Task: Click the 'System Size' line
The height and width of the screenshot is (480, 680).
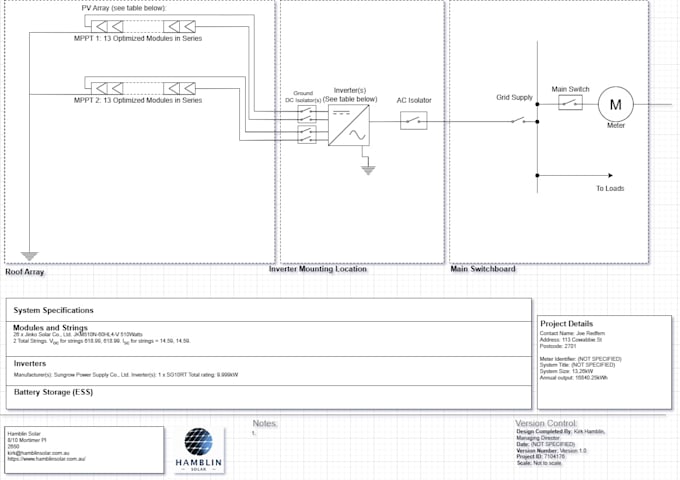Action: (x=566, y=372)
